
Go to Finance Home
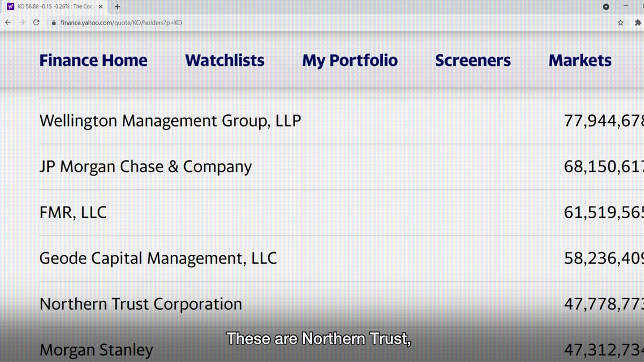[x=93, y=61]
